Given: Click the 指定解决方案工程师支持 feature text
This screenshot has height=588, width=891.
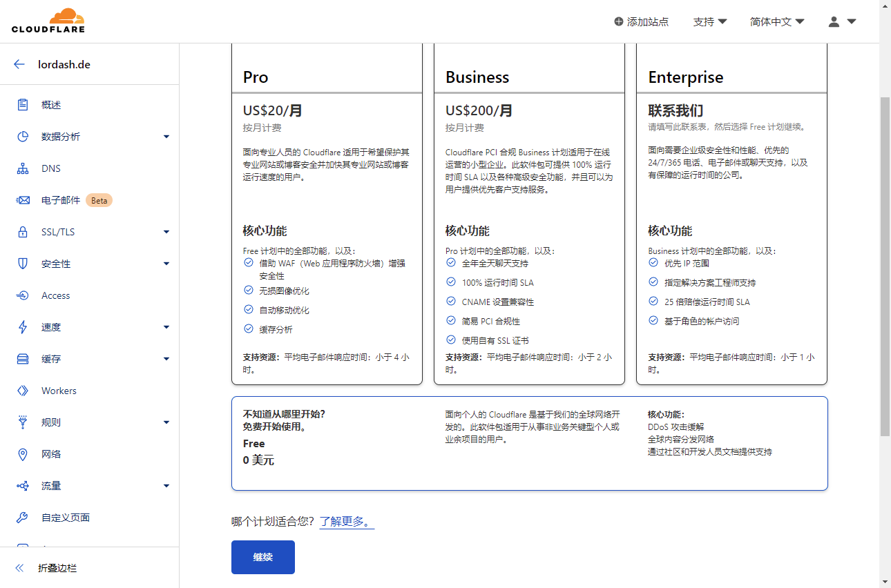Looking at the screenshot, I should [x=710, y=282].
